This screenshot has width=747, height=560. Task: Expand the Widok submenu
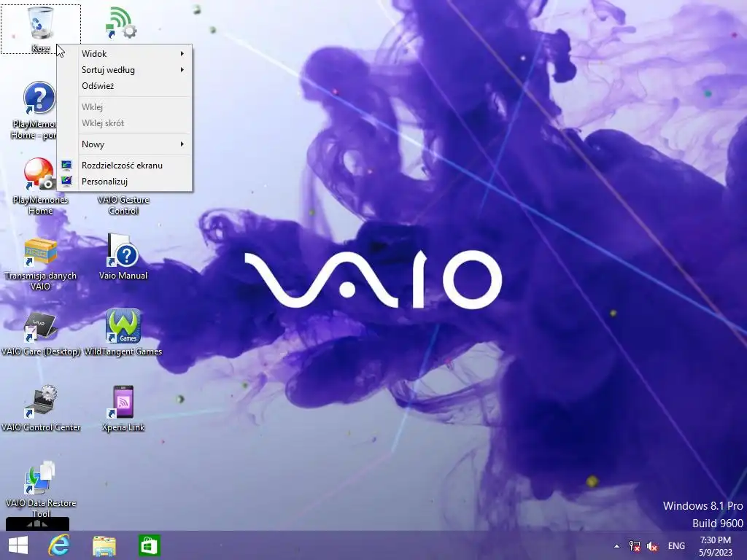point(125,54)
